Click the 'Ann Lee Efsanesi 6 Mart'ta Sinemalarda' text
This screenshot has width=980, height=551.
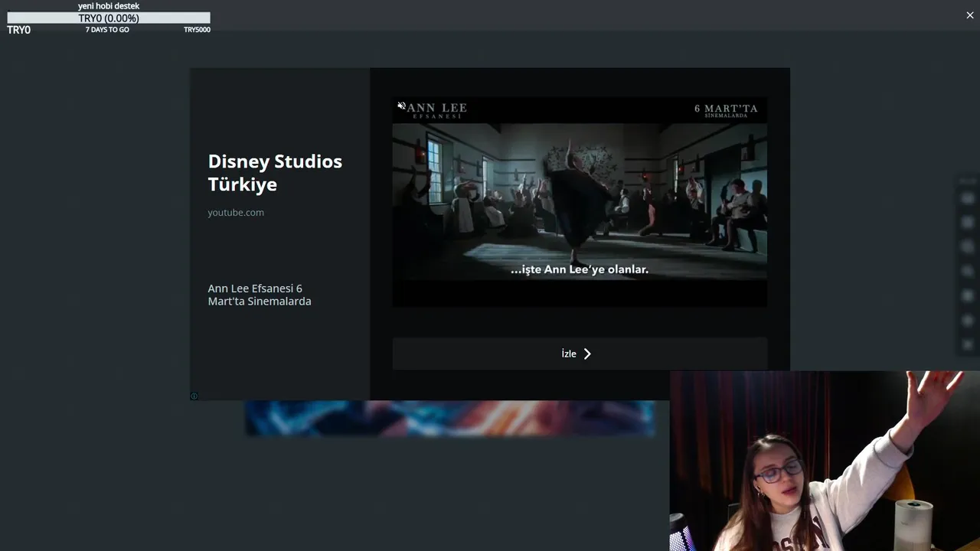click(260, 295)
